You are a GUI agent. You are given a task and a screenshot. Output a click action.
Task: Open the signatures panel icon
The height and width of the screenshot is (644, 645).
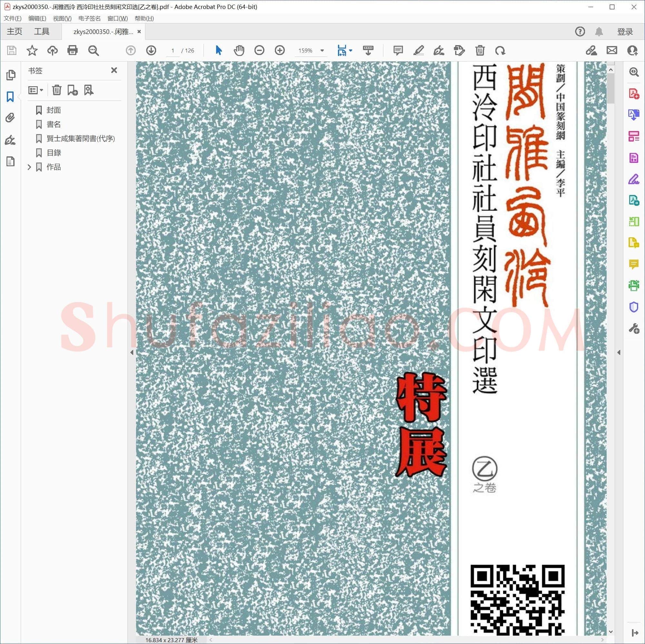[10, 140]
